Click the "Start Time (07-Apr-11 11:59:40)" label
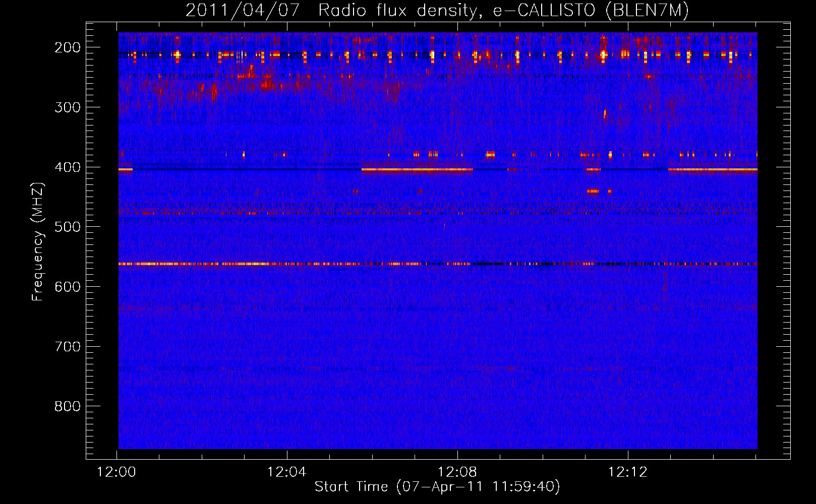Screen dimensions: 816x504 437,487
